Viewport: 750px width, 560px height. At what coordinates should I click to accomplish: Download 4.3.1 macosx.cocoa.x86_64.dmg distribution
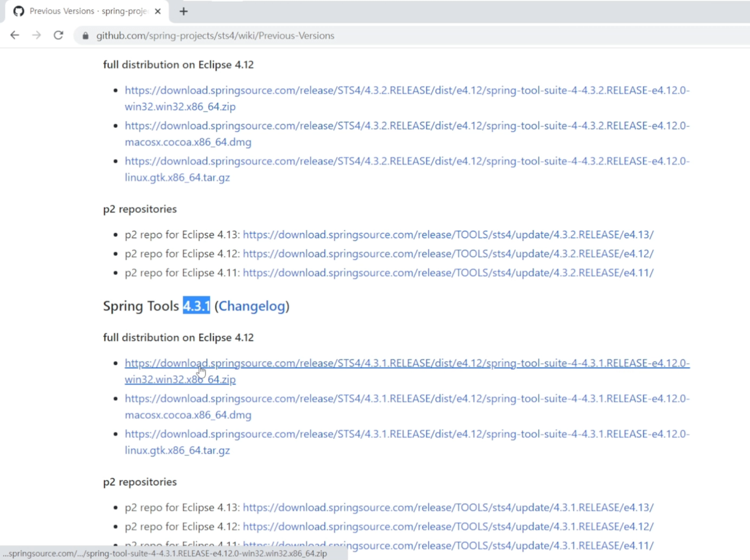pyautogui.click(x=407, y=407)
